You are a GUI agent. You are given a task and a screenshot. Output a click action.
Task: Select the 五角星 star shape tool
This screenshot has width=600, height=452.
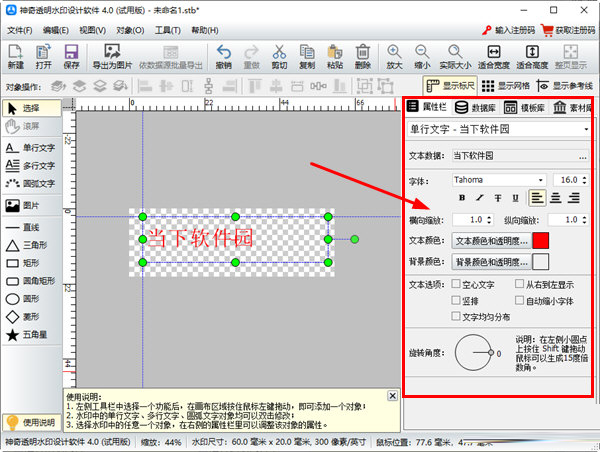pyautogui.click(x=31, y=335)
